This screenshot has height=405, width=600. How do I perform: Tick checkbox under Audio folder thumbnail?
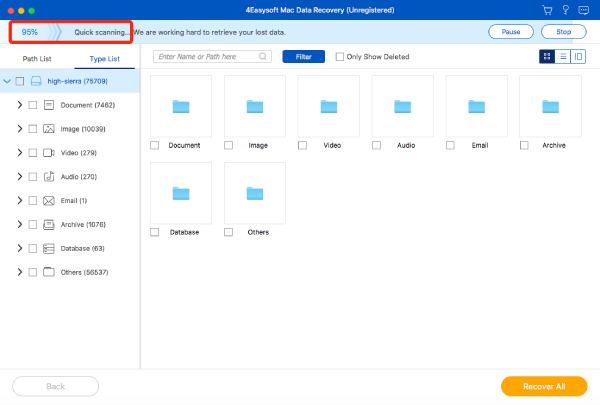point(377,145)
